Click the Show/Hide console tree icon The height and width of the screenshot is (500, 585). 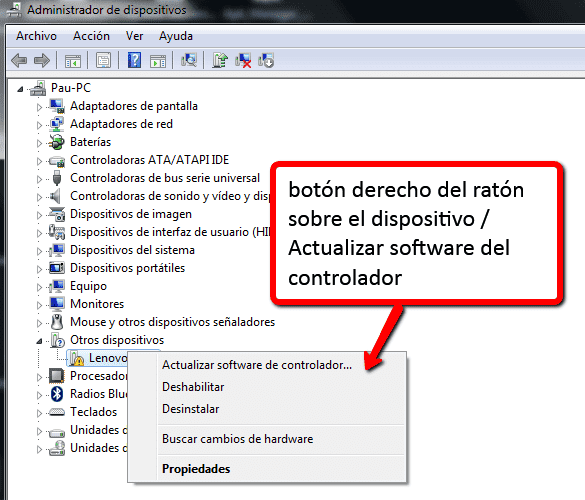(x=73, y=61)
